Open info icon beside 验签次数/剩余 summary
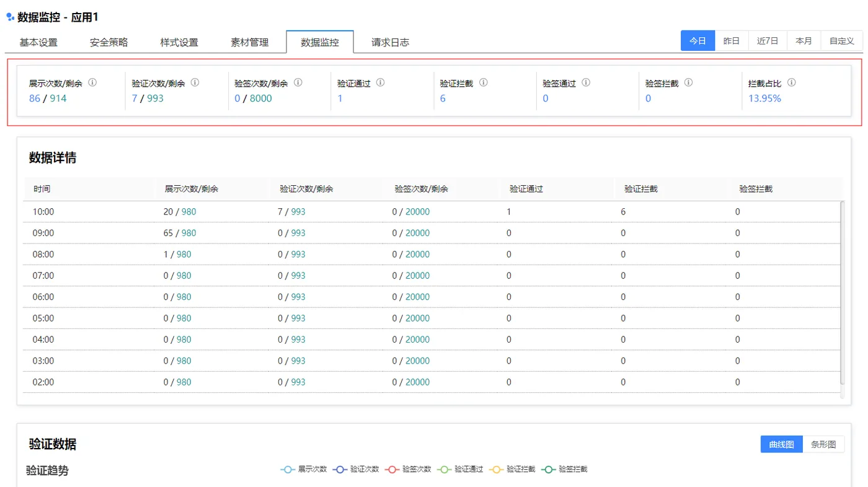Viewport: 868px width, 487px height. (298, 82)
